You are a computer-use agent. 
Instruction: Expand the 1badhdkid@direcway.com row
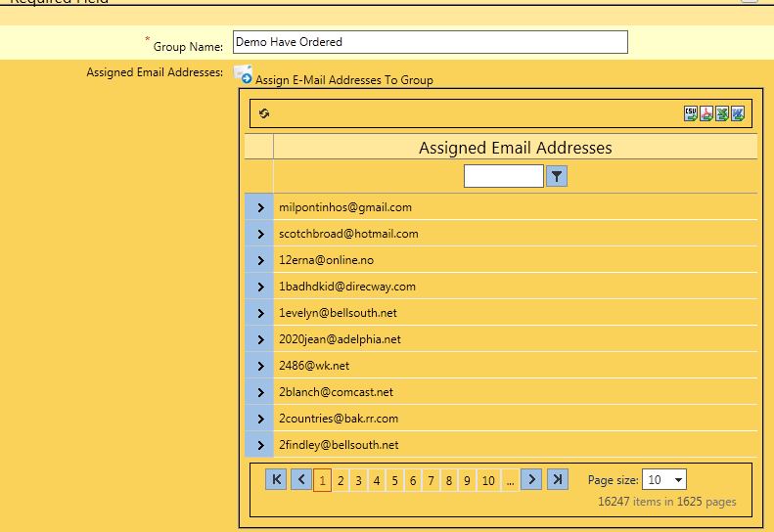(259, 287)
